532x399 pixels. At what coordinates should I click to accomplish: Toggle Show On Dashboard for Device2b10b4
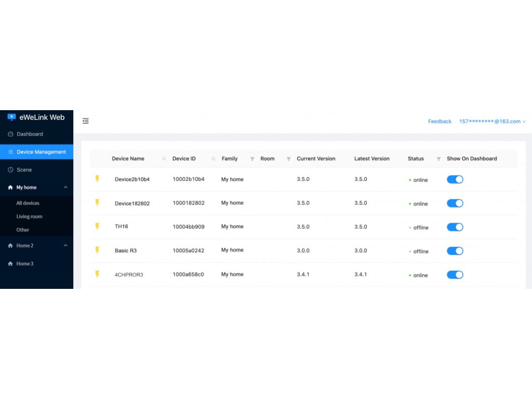(455, 179)
